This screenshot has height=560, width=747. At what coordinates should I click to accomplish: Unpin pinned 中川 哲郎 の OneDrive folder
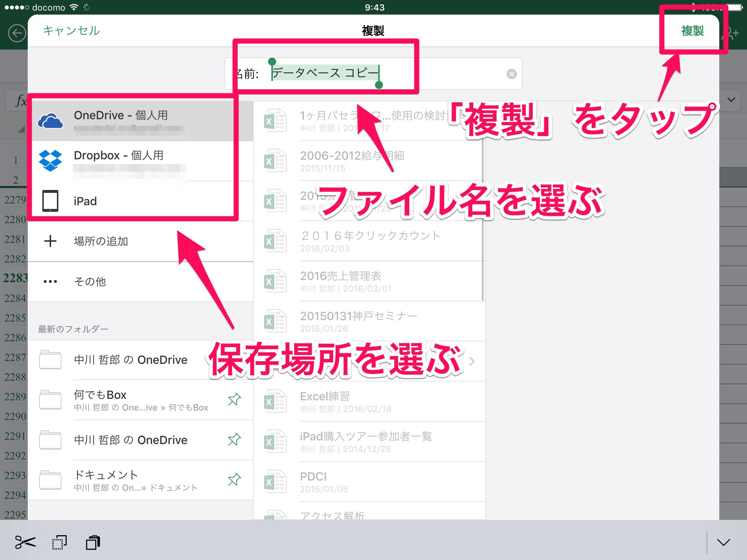click(x=234, y=440)
